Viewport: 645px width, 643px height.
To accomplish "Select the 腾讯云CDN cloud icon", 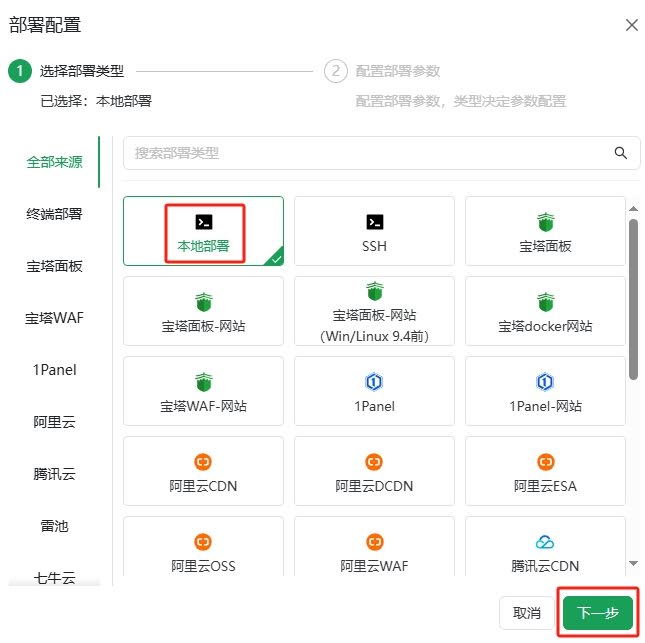I will [x=545, y=542].
